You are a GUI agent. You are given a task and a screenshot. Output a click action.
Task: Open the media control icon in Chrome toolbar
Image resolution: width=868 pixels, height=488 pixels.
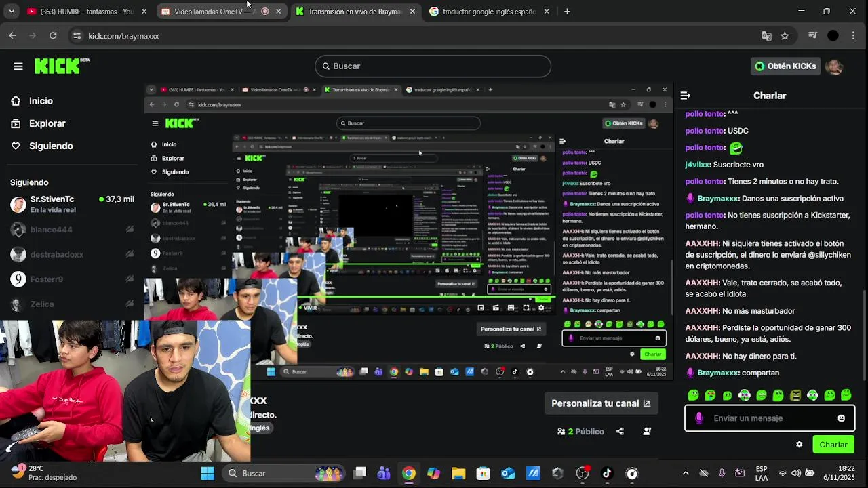(x=812, y=36)
